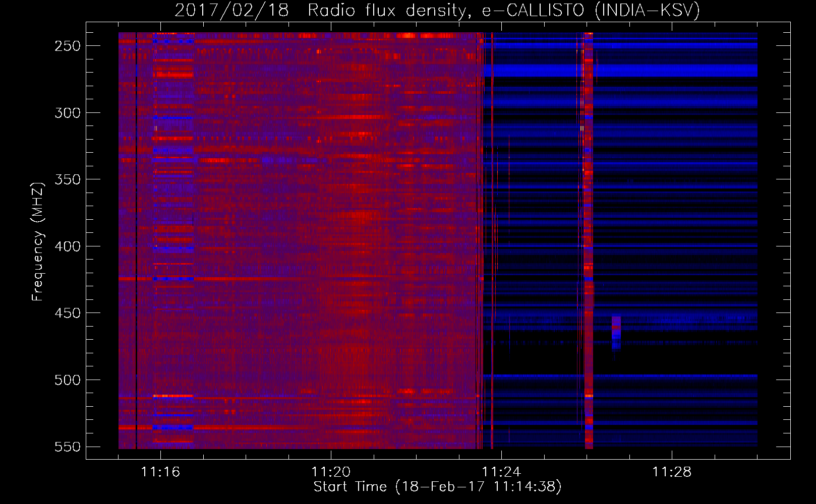
Task: Click the 11:24 time tick label
Action: tap(501, 472)
